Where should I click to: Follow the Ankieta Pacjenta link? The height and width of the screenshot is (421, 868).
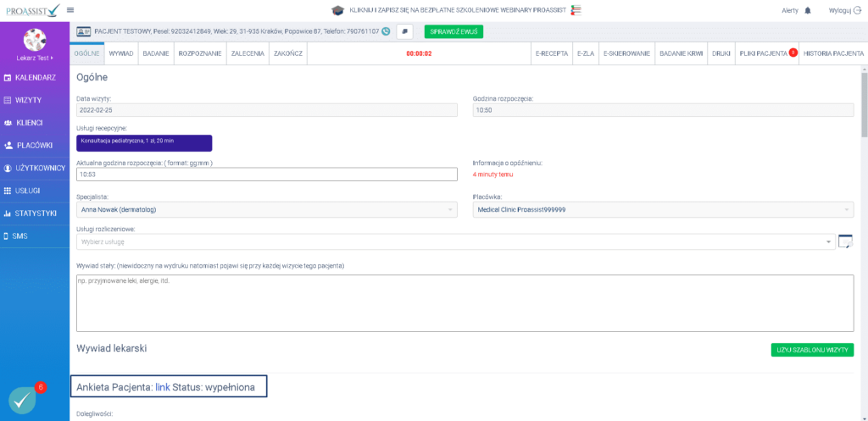coord(163,386)
